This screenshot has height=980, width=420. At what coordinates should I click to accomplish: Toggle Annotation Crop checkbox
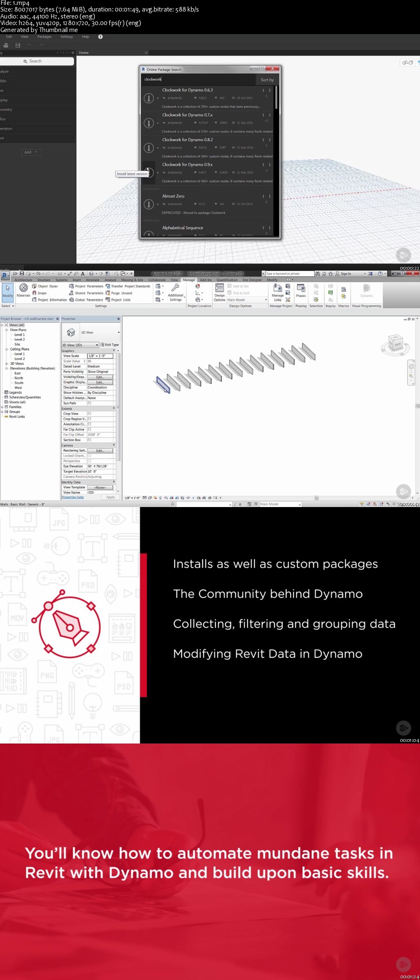[89, 424]
